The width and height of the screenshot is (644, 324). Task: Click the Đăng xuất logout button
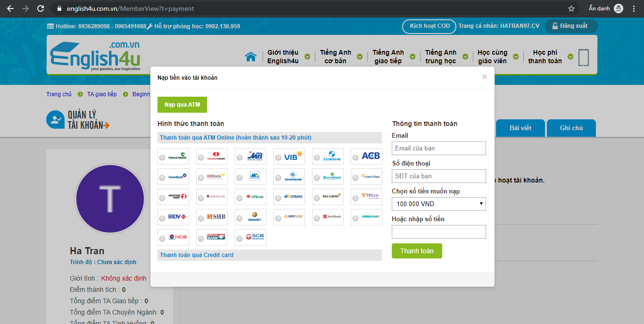[x=571, y=26]
